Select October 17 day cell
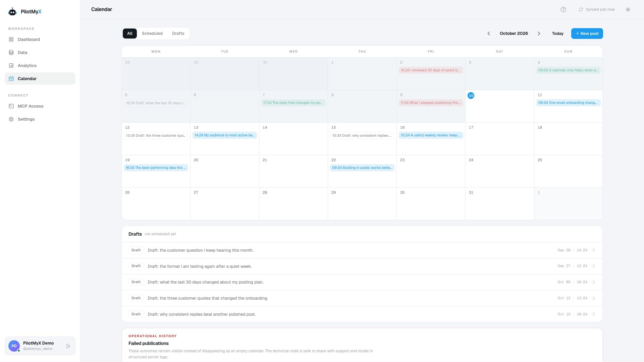The height and width of the screenshot is (362, 644). [x=499, y=139]
